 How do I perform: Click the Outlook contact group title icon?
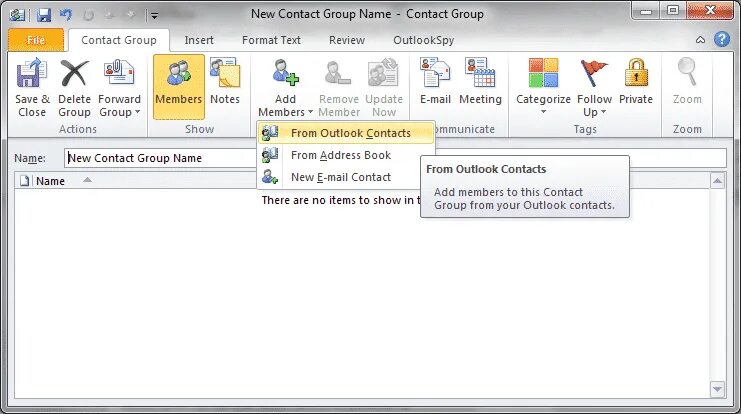[17, 15]
